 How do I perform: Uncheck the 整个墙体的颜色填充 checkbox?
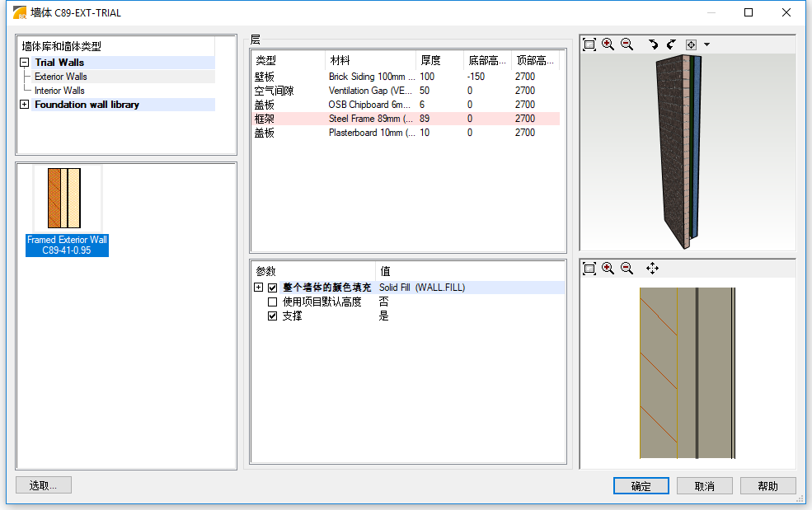click(272, 288)
